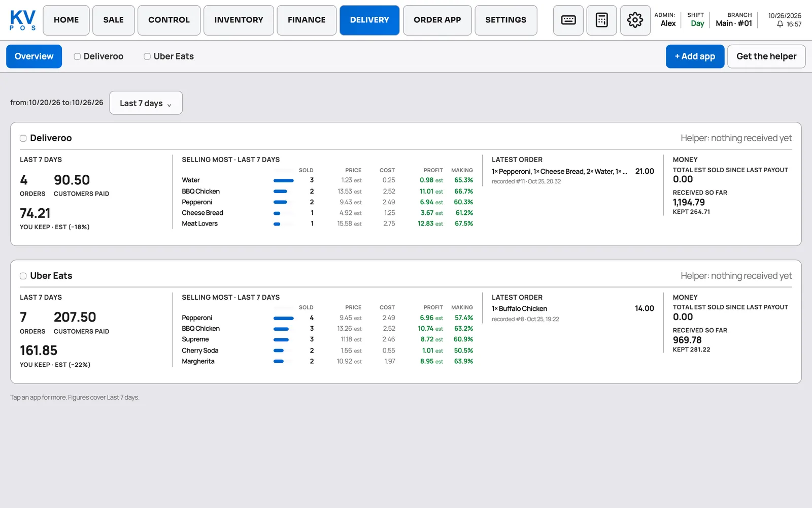Switch to the CONTROL tab
The width and height of the screenshot is (812, 508).
[169, 20]
